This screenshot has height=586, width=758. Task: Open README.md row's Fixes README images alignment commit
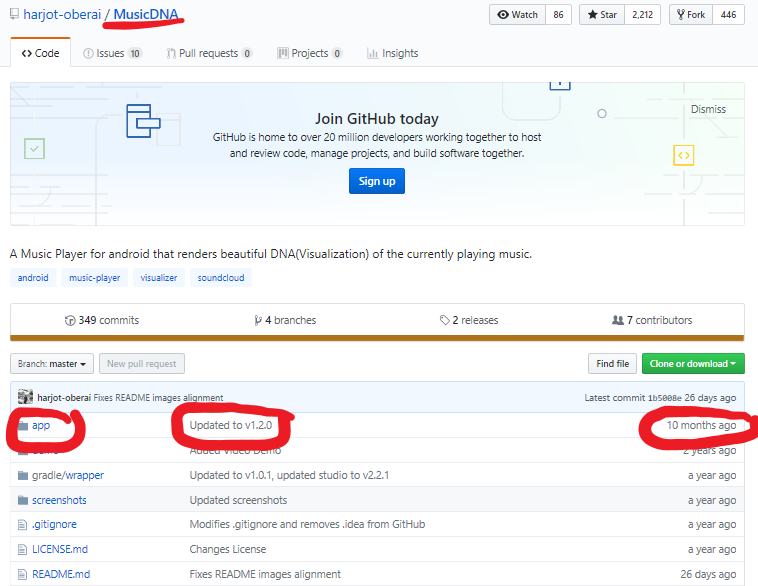pos(265,574)
